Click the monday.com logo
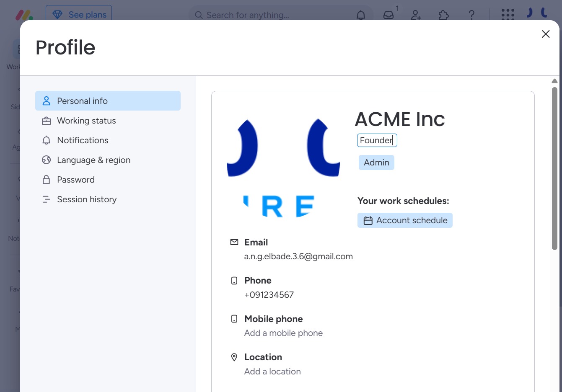Viewport: 562px width, 392px height. click(x=24, y=15)
